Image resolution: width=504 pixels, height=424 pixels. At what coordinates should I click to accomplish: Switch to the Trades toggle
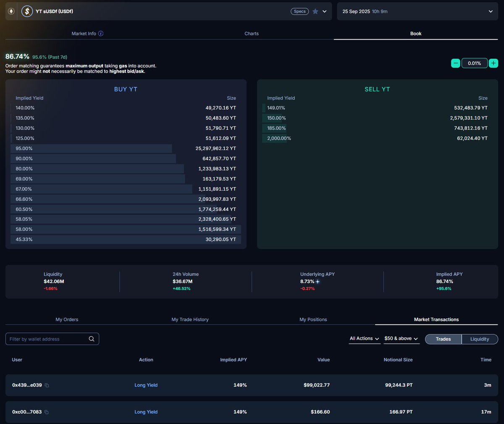443,339
